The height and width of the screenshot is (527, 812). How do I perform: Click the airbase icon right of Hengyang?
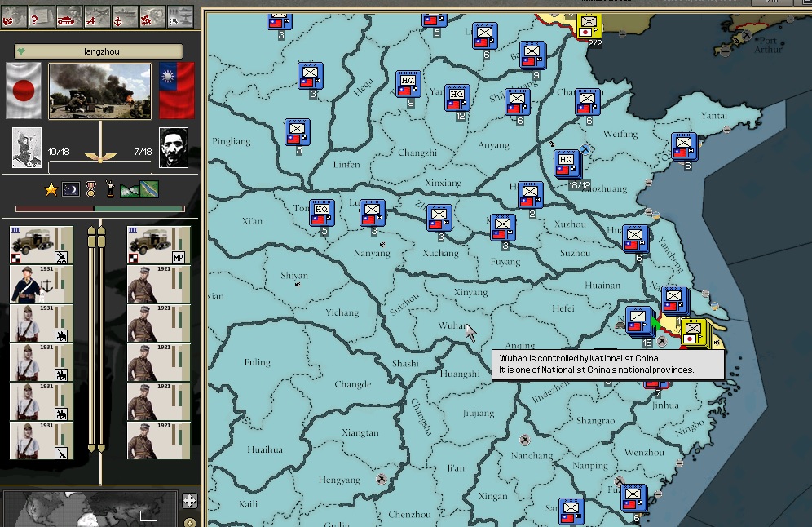pos(382,480)
